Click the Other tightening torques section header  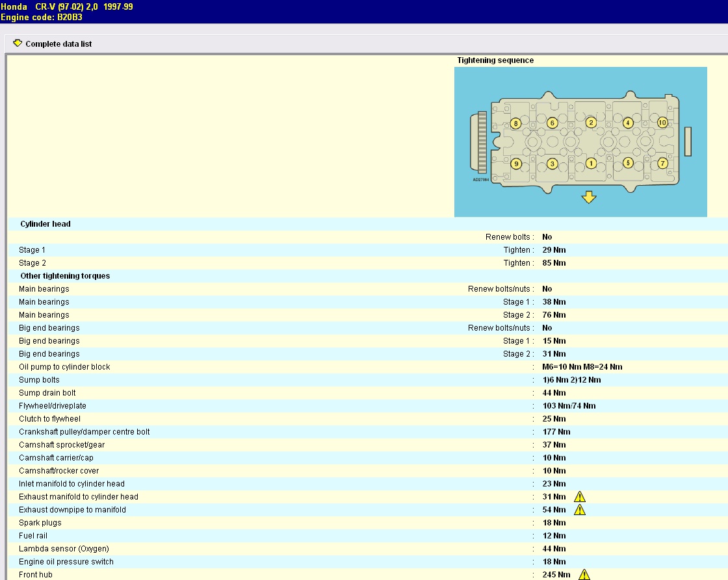tap(65, 276)
